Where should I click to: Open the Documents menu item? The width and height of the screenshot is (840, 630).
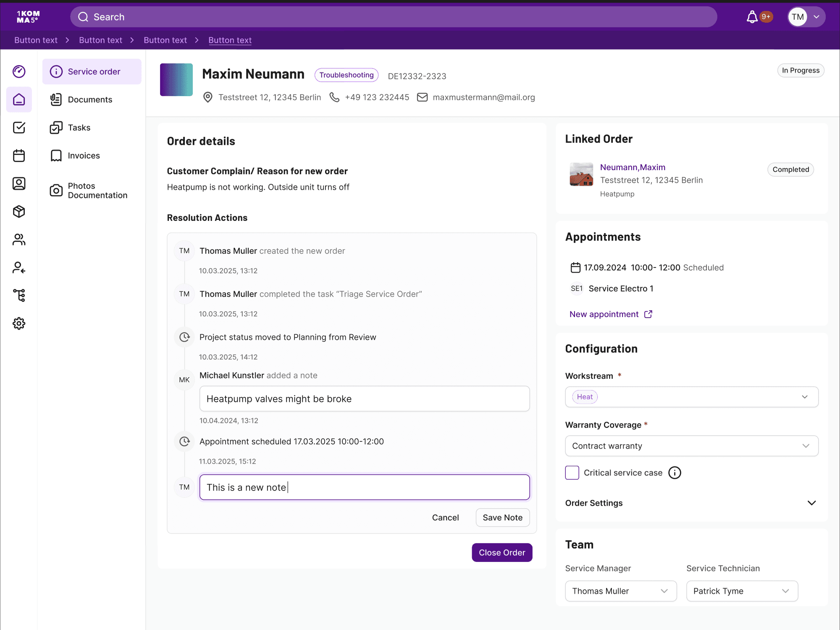(x=90, y=100)
